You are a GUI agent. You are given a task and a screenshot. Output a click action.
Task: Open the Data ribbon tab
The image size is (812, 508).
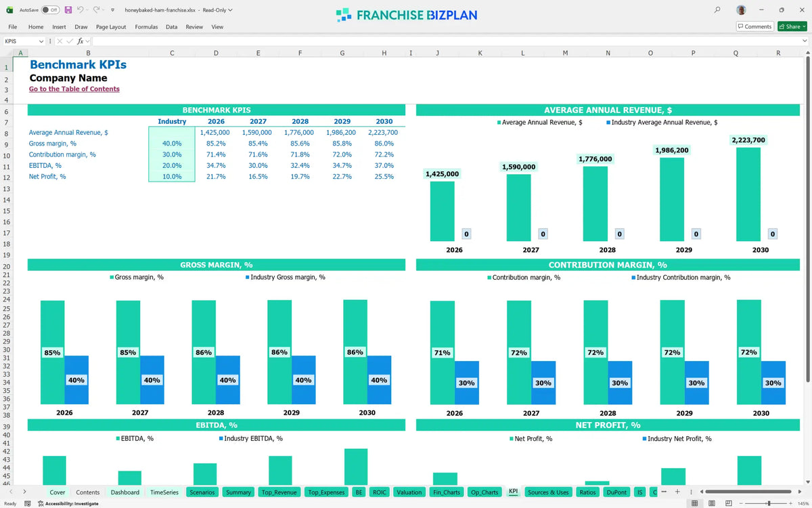[x=172, y=27]
